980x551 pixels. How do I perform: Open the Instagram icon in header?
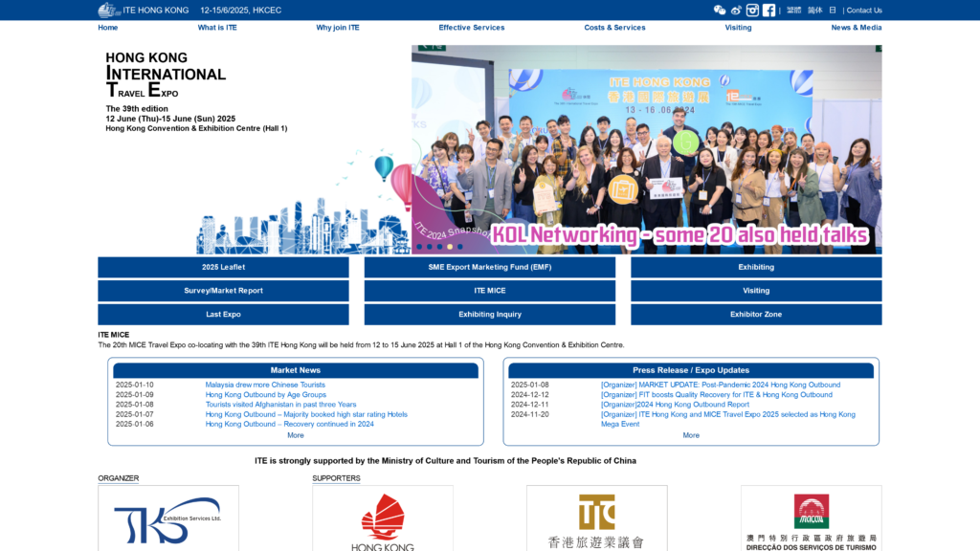(752, 10)
